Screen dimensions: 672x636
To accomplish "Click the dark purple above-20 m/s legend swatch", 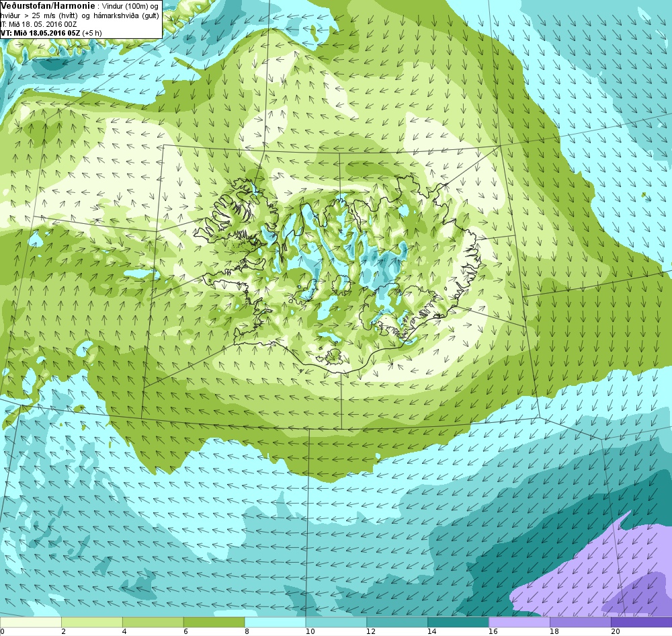I will (x=642, y=622).
